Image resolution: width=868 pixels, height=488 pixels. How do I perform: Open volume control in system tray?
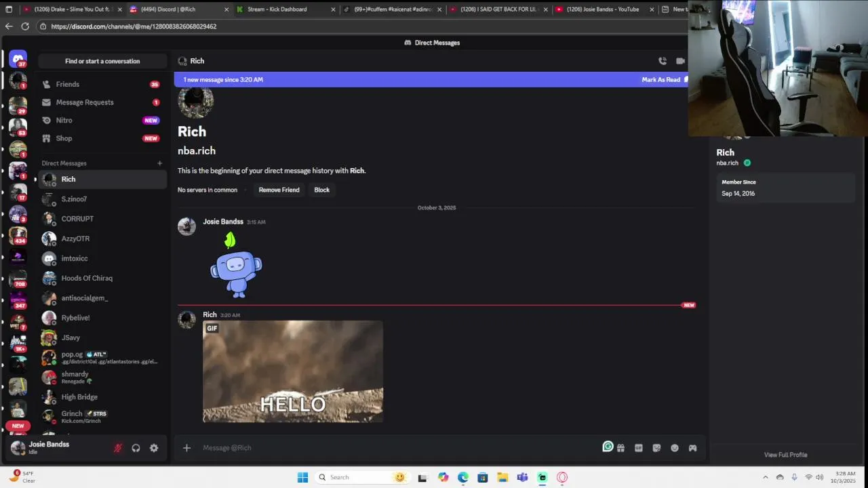pyautogui.click(x=819, y=477)
